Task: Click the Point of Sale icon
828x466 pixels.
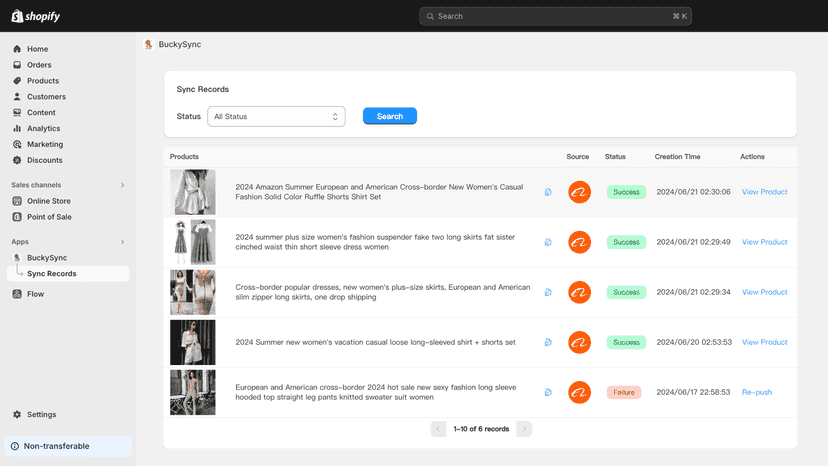Action: click(17, 217)
